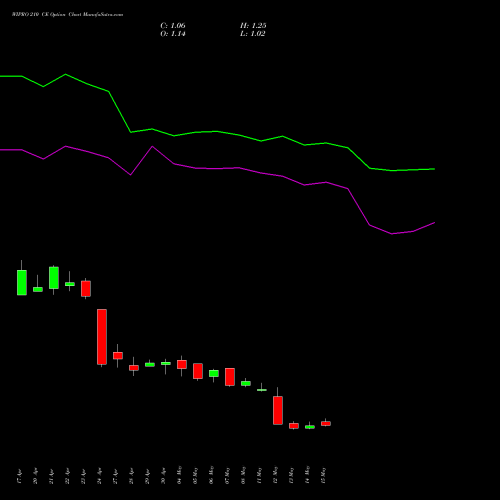This screenshot has height=500, width=500.
Task: Select the 29 Apr date label
Action: point(148,476)
